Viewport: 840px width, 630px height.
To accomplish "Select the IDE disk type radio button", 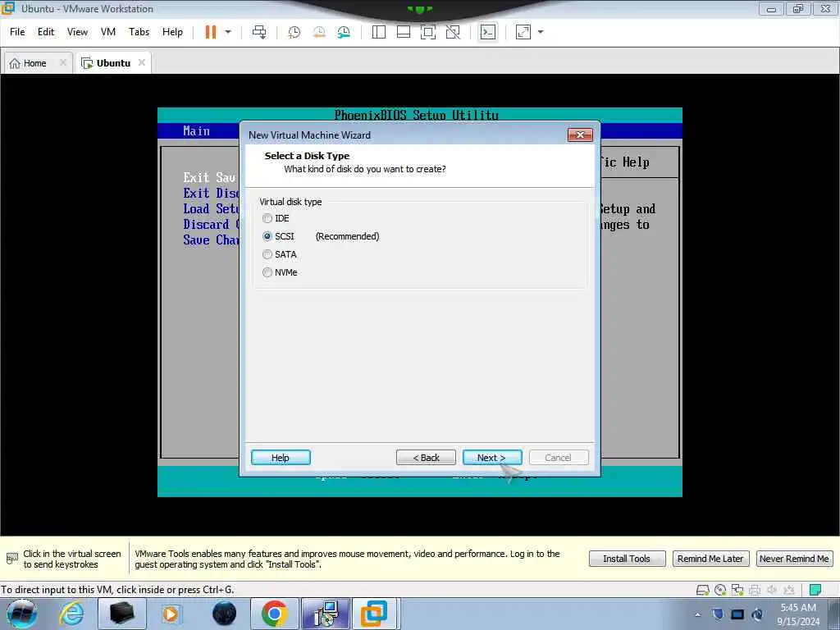I will (267, 218).
